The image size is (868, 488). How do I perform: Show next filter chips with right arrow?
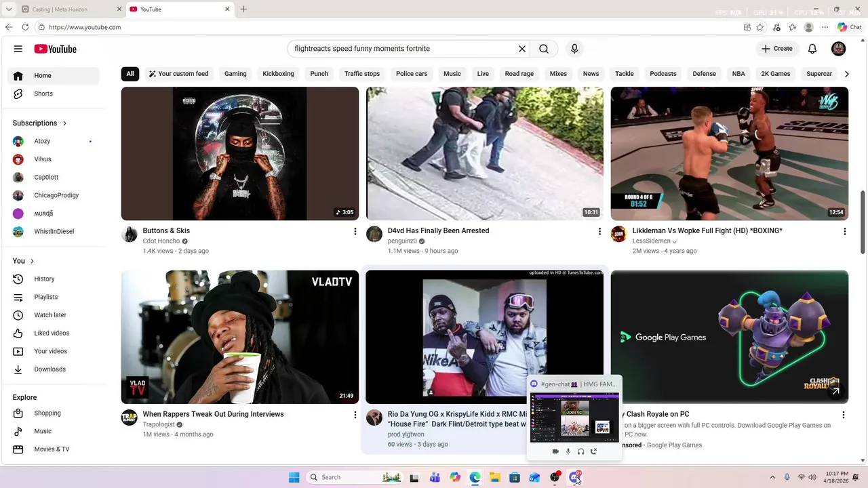click(x=846, y=74)
